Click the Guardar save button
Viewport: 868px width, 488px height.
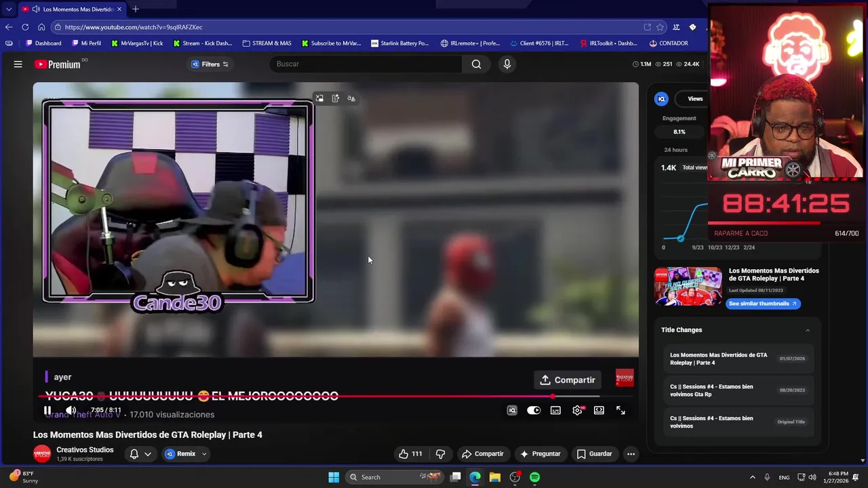tap(594, 454)
